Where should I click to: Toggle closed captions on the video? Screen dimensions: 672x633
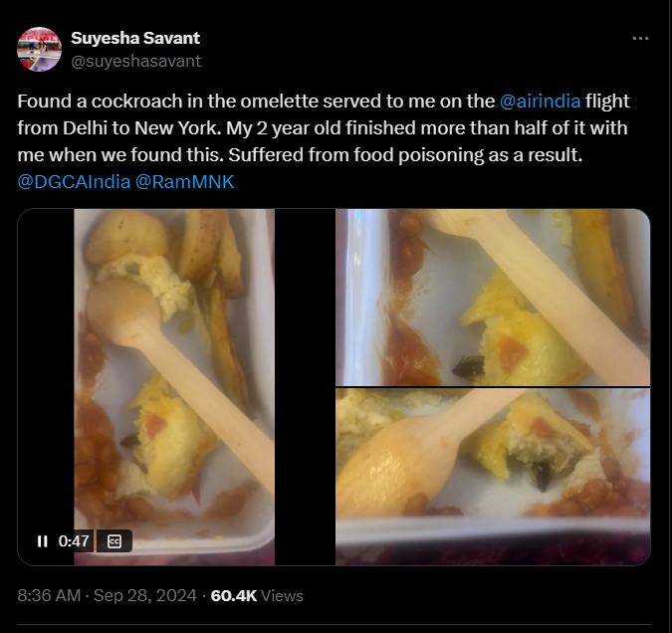(x=114, y=541)
